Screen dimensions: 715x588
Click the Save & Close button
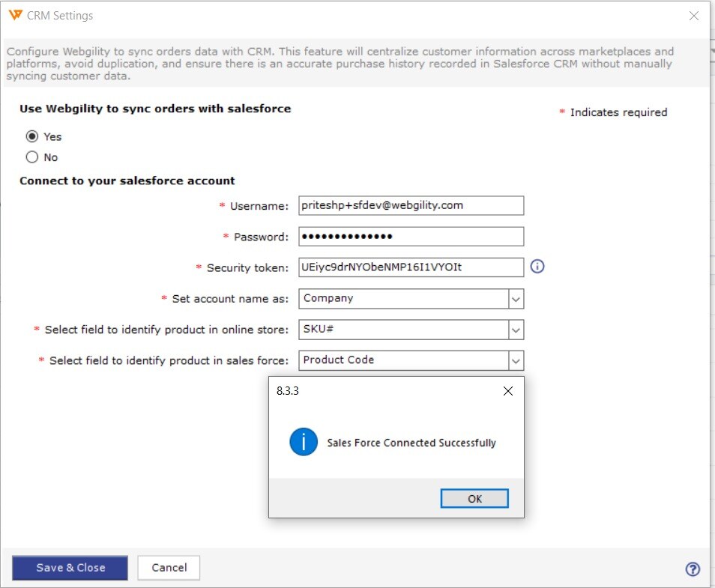tap(70, 568)
